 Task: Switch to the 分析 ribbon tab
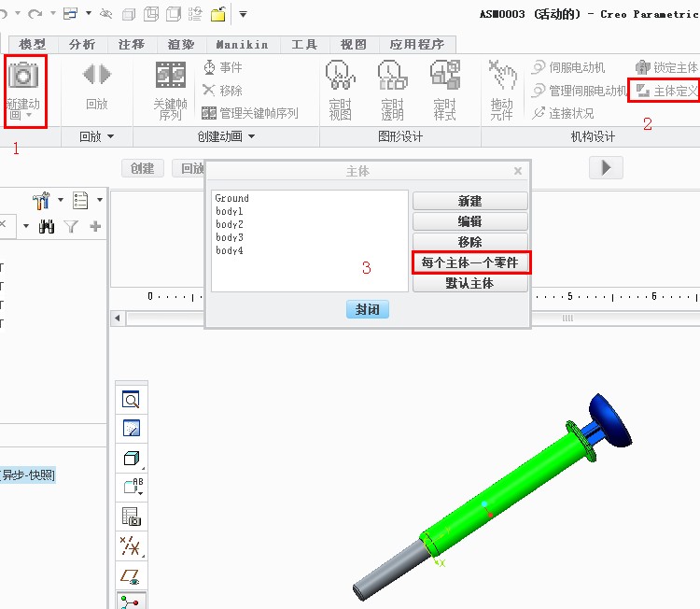point(82,45)
